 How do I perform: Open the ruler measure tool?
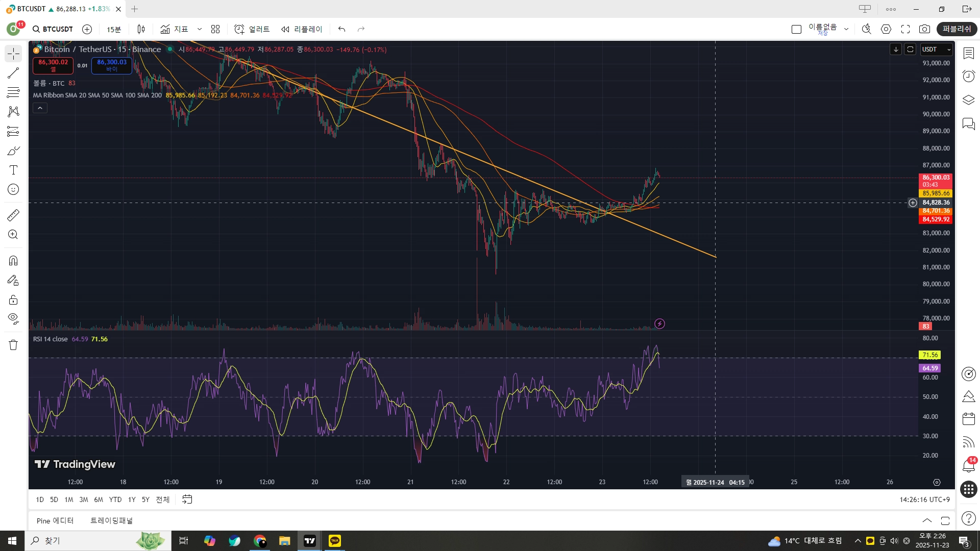pyautogui.click(x=13, y=215)
